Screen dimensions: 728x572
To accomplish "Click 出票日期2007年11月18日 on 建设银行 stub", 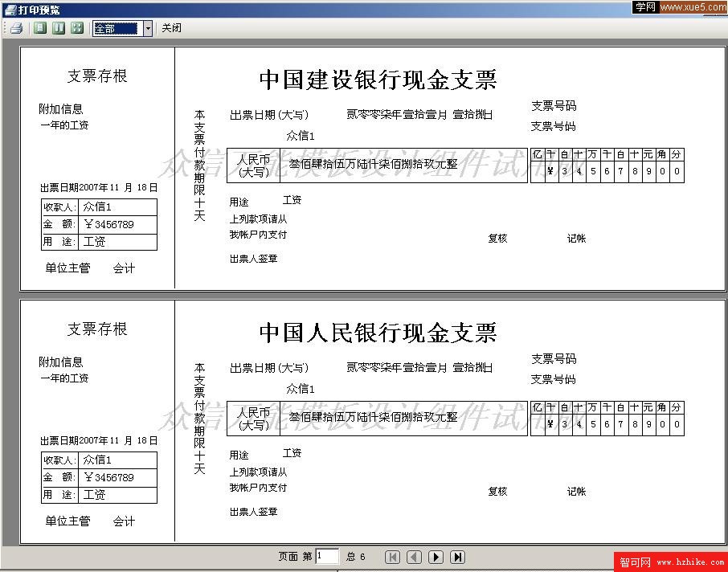I will (x=98, y=187).
